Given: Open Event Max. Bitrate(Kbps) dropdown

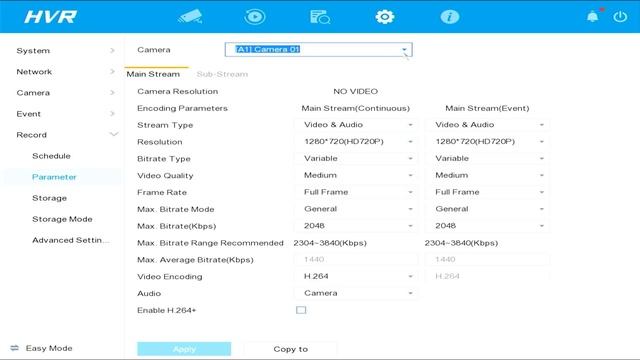Looking at the screenshot, I should click(x=487, y=226).
